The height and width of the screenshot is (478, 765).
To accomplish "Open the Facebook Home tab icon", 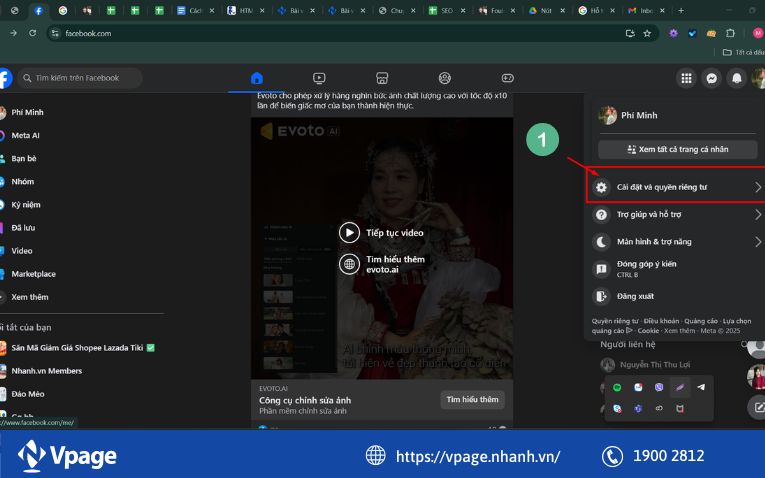I will click(x=257, y=78).
